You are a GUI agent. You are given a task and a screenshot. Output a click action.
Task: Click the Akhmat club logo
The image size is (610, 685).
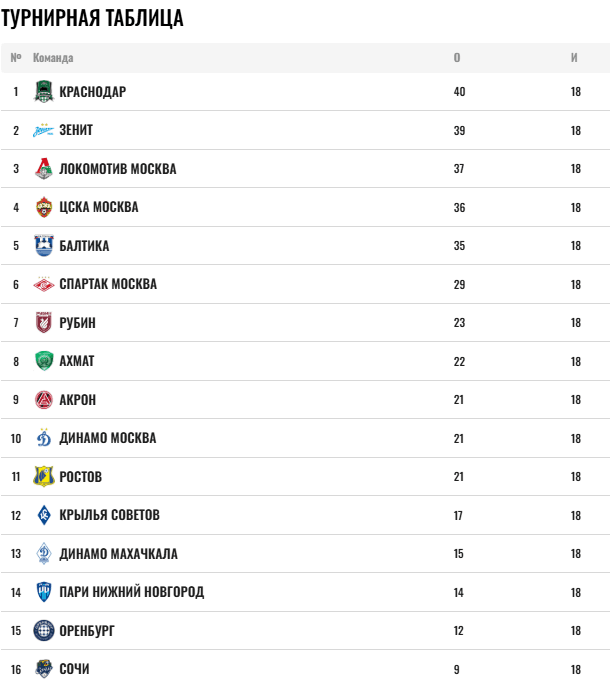coord(43,361)
